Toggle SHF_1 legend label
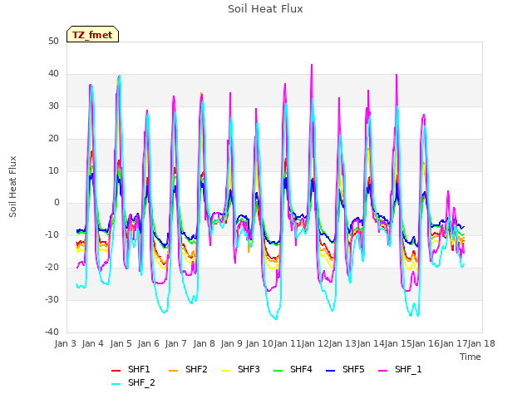Viewport: 532px width, 399px height. coord(408,369)
